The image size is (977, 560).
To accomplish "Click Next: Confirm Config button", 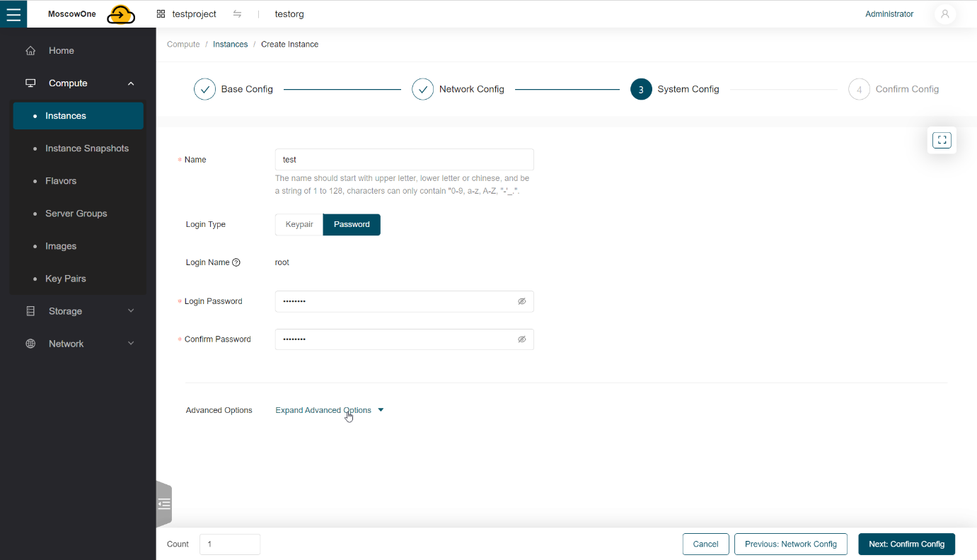I will tap(906, 544).
